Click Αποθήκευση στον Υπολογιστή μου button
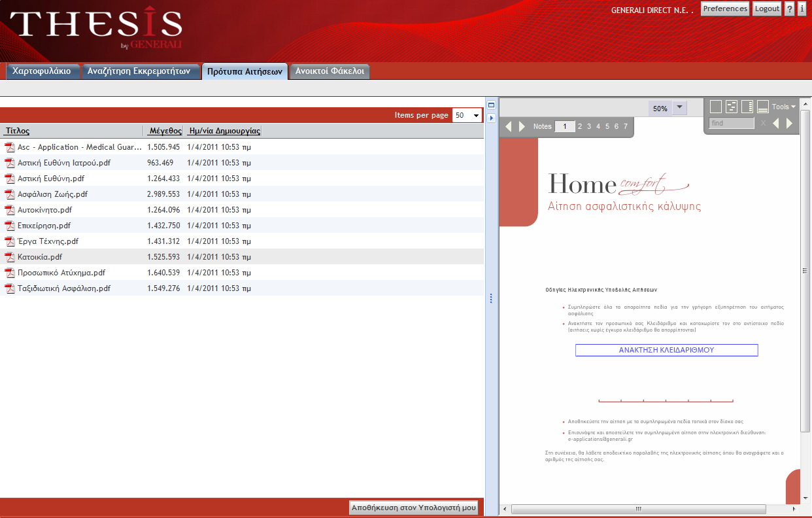Screen dimensions: 812x518 tap(414, 508)
